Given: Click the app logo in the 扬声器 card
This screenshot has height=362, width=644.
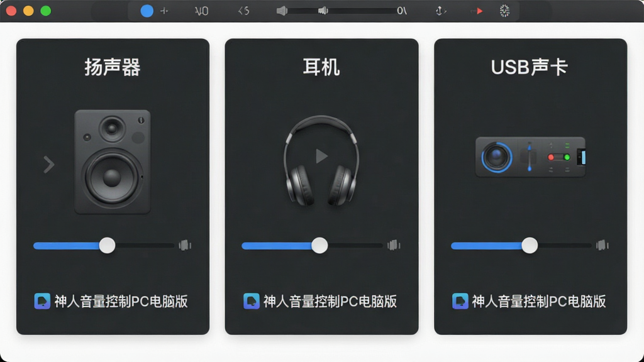Looking at the screenshot, I should pos(42,301).
